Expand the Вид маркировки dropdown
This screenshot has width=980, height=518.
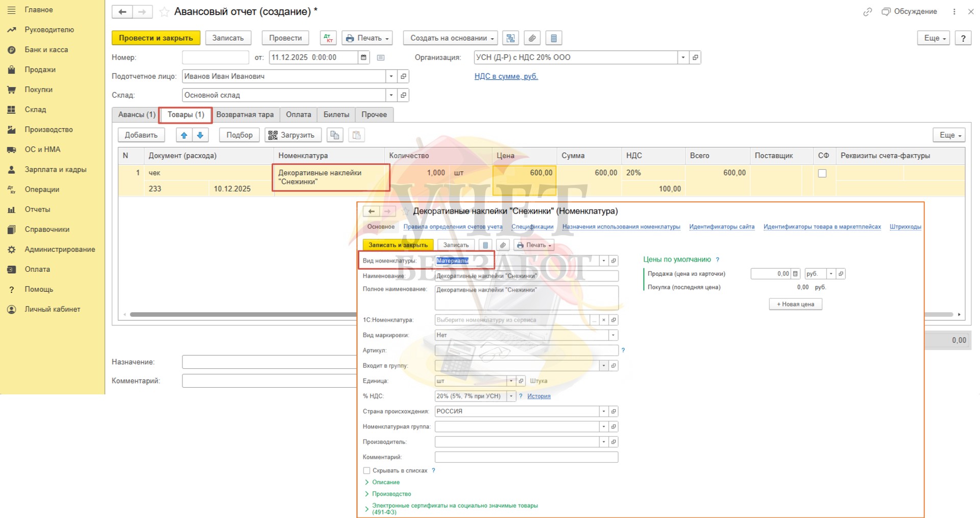[612, 335]
